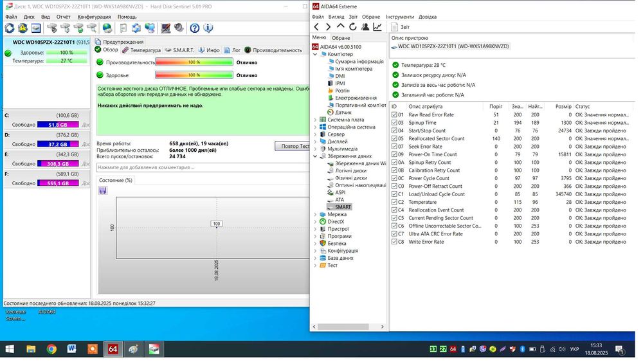Expand the Операційна система tree node

315,127
